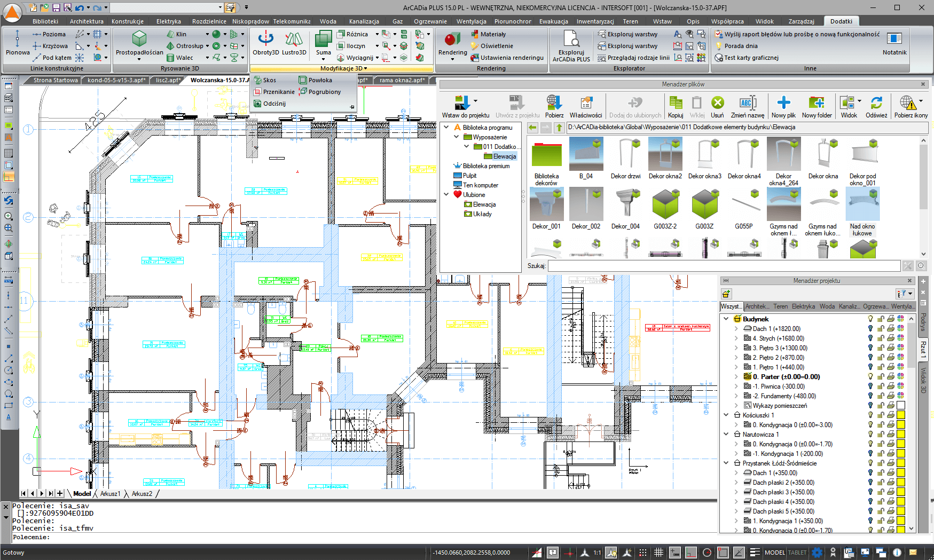Open Właściwości in file manager
934x560 pixels.
click(586, 107)
